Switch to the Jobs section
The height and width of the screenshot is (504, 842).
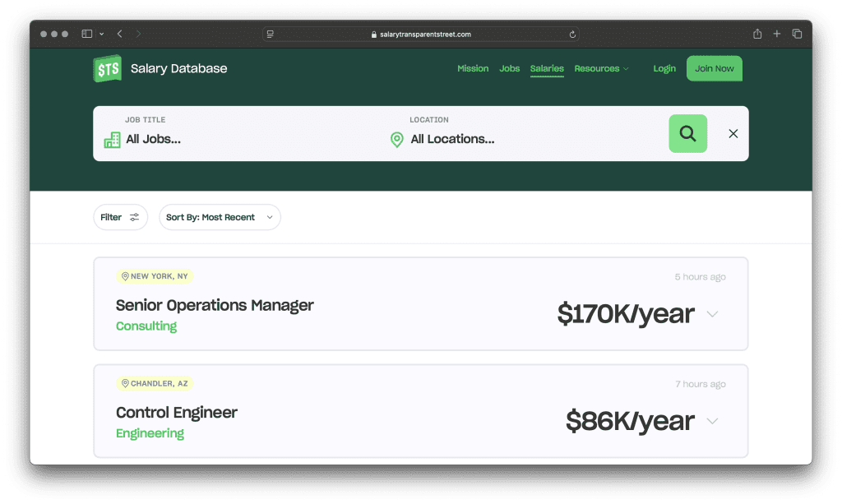(x=509, y=69)
